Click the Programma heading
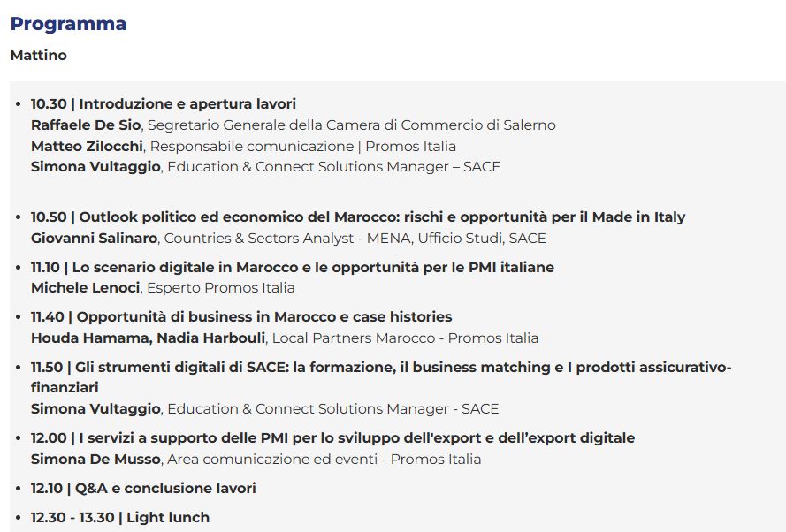 pyautogui.click(x=68, y=24)
